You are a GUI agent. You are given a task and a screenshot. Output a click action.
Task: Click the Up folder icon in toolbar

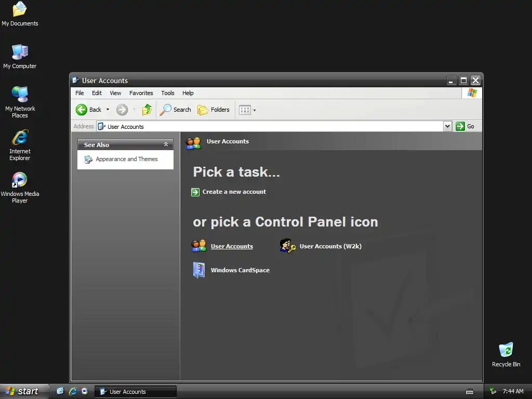[147, 110]
